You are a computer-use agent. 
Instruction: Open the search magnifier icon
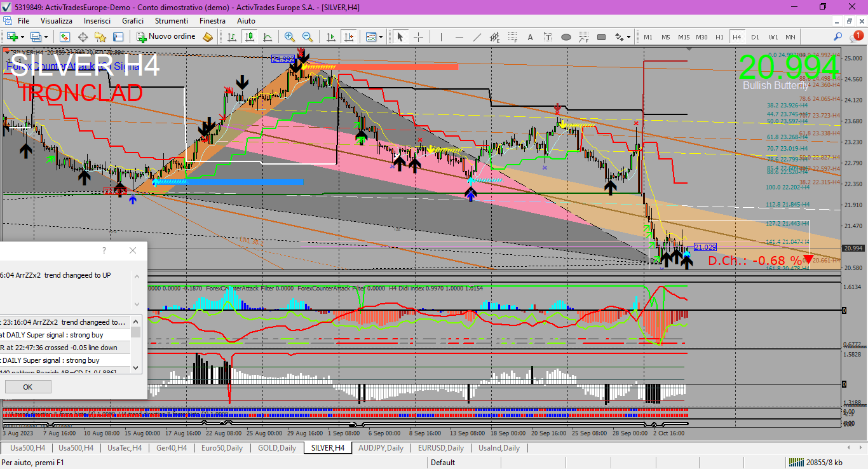(x=838, y=37)
